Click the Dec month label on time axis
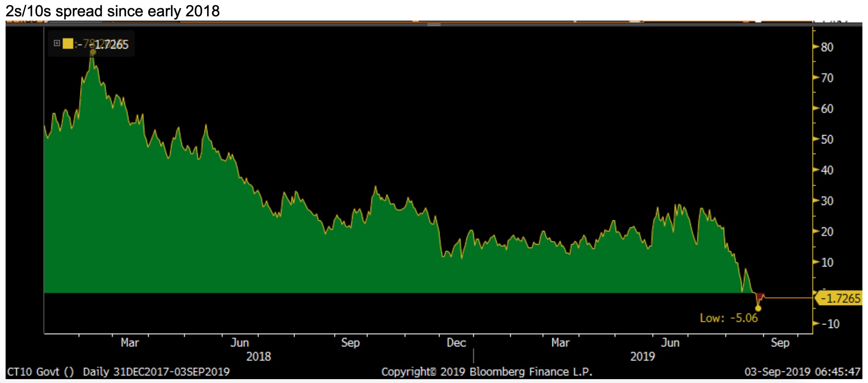Viewport: 868px width, 383px height. pos(456,343)
